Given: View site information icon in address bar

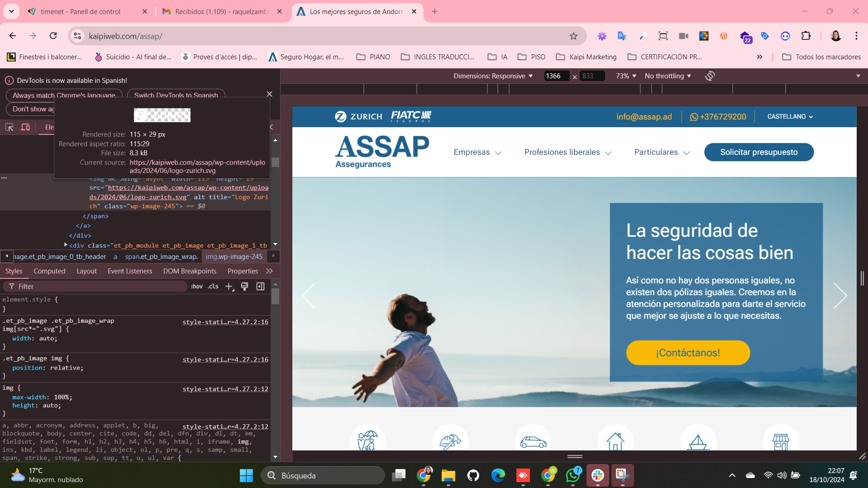Looking at the screenshot, I should click(x=78, y=36).
